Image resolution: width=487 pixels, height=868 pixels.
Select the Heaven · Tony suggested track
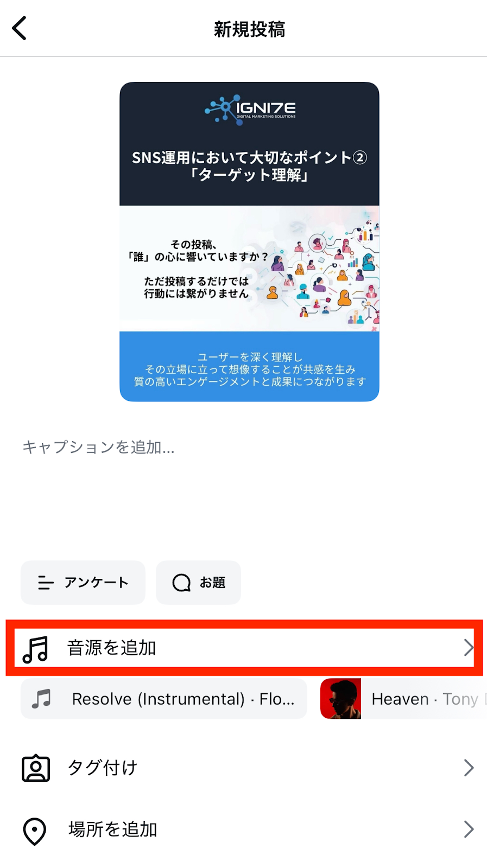click(x=403, y=699)
